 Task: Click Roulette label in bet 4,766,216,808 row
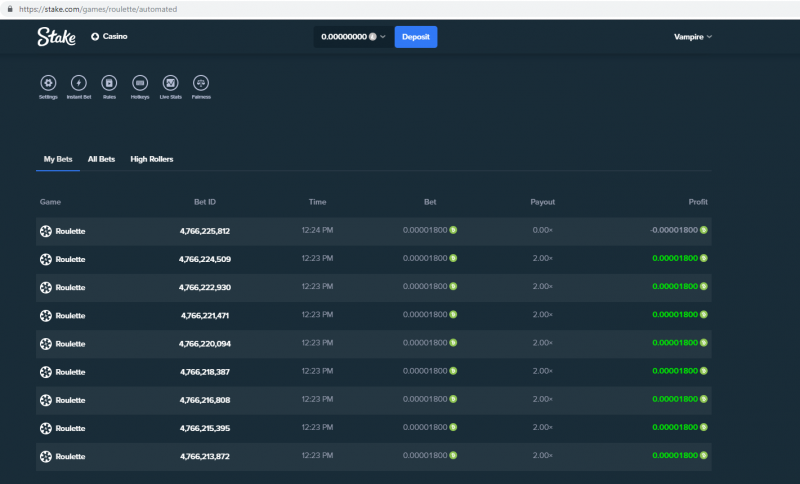tap(70, 400)
